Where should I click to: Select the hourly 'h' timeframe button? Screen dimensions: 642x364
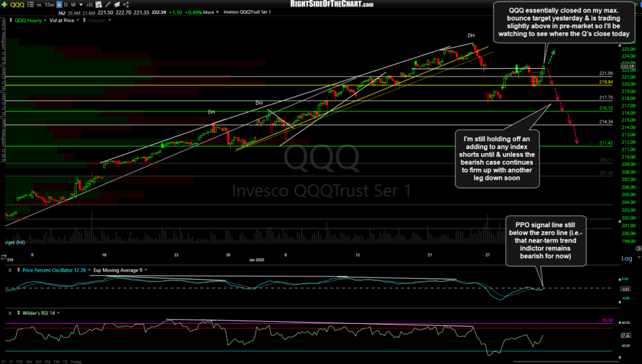point(59,5)
